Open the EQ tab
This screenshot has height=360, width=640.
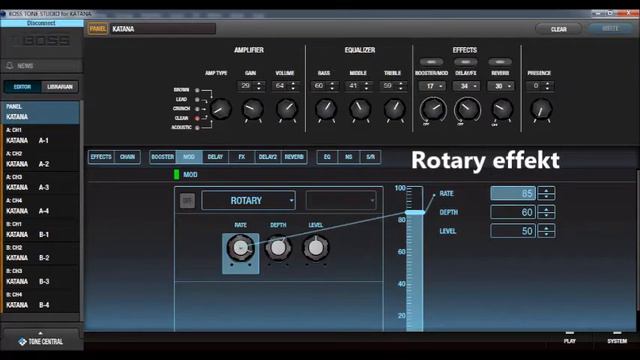point(327,157)
